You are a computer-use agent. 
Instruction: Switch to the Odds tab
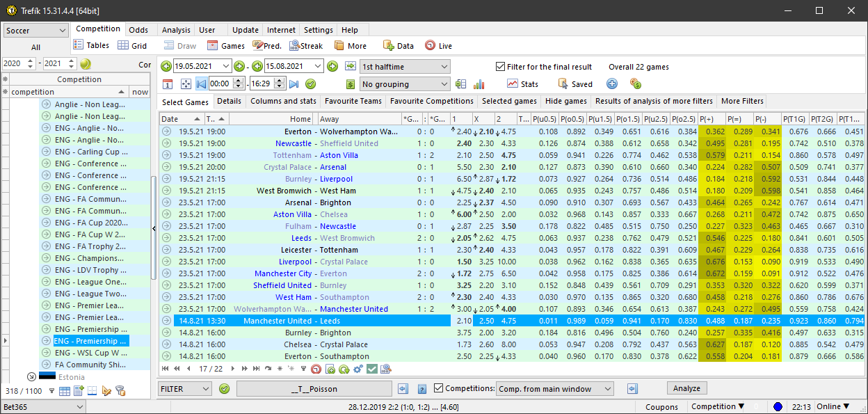pyautogui.click(x=138, y=30)
